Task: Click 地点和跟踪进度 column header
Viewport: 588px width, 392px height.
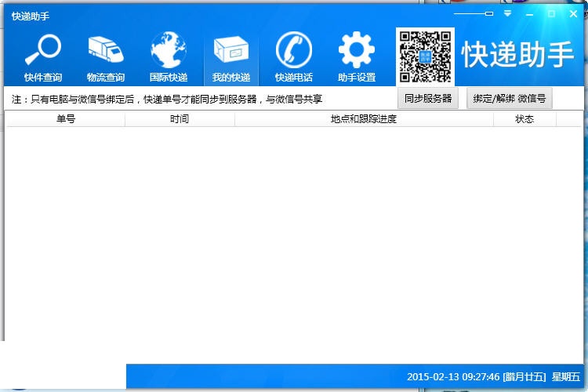Action: (x=364, y=119)
